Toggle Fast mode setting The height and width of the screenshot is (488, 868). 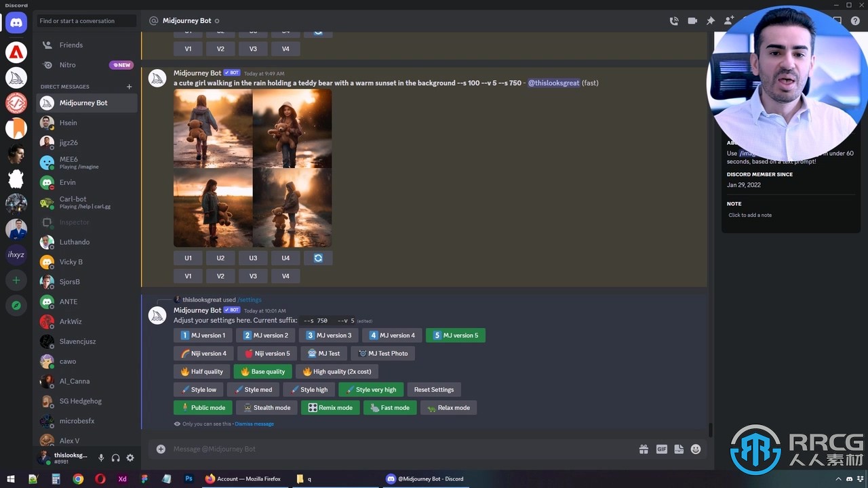click(x=390, y=408)
